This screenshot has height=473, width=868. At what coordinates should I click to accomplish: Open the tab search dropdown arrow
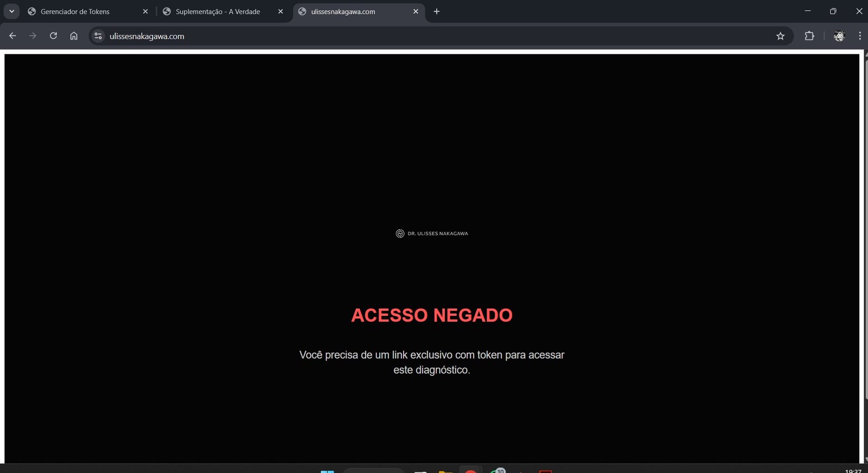[x=11, y=11]
